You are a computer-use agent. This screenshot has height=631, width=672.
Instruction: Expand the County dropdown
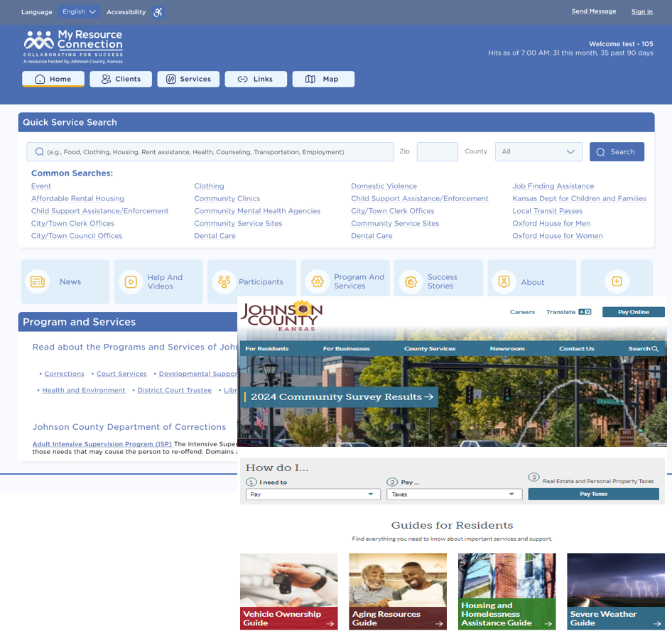[538, 151]
